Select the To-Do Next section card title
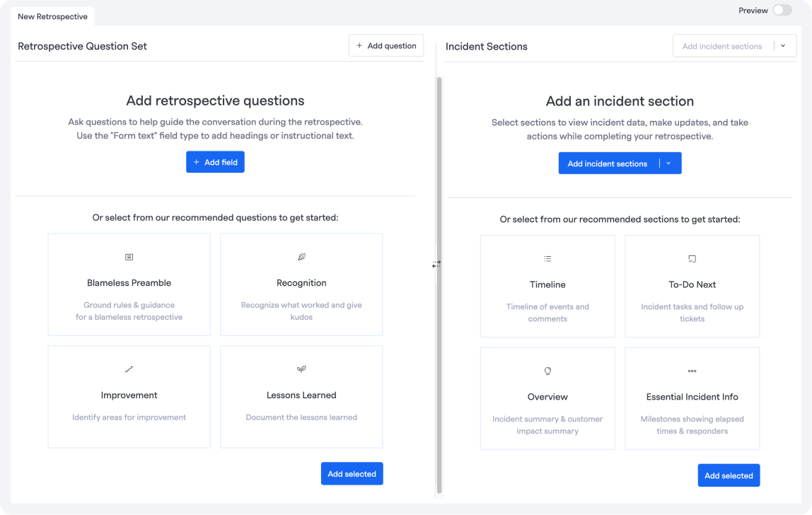Viewport: 812px width, 515px height. (692, 284)
